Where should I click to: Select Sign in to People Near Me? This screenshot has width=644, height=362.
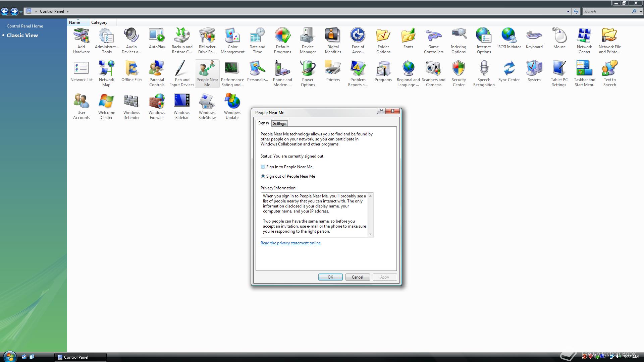[x=286, y=167]
